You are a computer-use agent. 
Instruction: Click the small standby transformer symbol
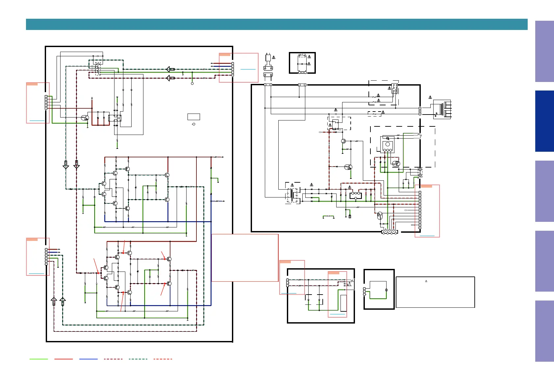coord(292,195)
